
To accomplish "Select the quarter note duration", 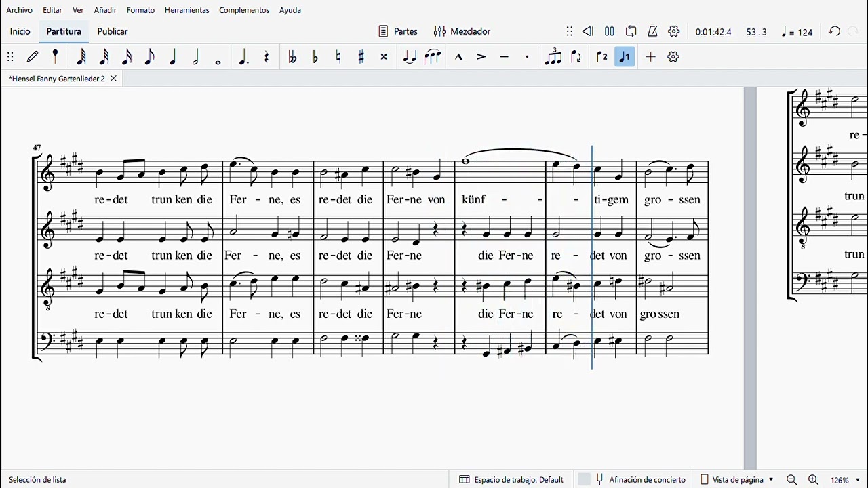I will (x=172, y=57).
